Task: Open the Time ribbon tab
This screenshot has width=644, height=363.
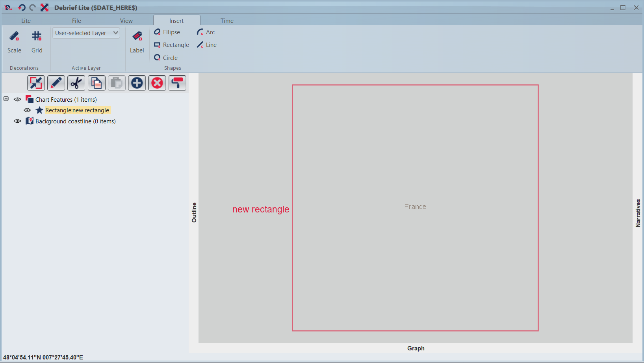Action: (x=227, y=21)
